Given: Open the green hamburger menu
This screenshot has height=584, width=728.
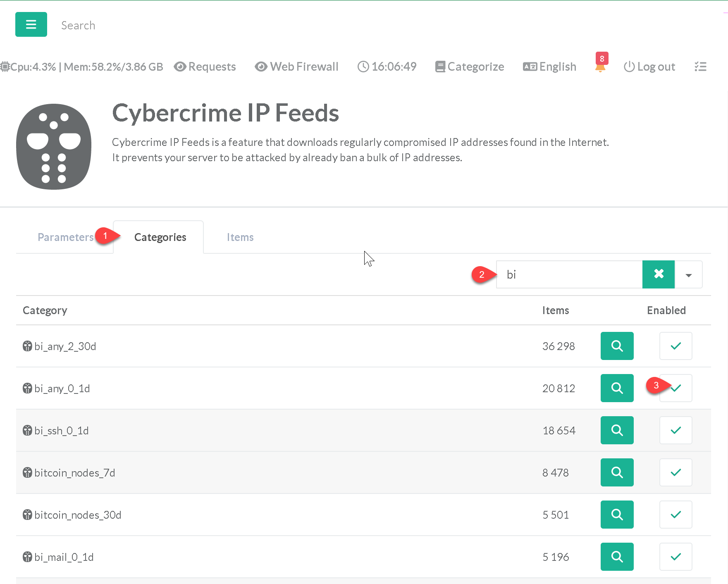Looking at the screenshot, I should coord(31,25).
